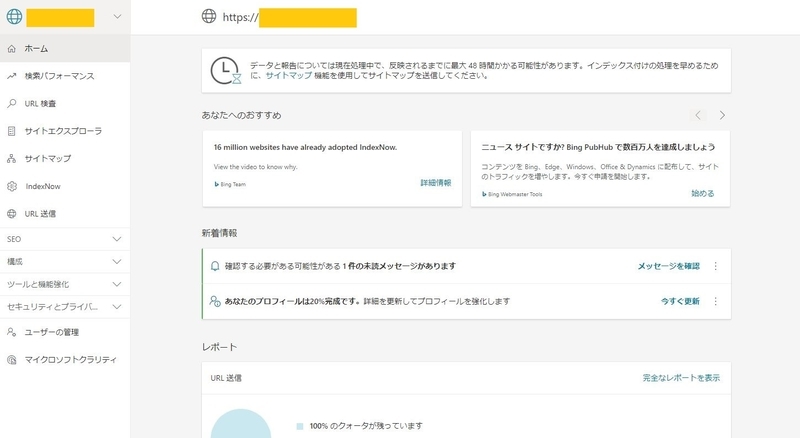
Task: Open 検索パフォーマンス page
Action: [65, 76]
